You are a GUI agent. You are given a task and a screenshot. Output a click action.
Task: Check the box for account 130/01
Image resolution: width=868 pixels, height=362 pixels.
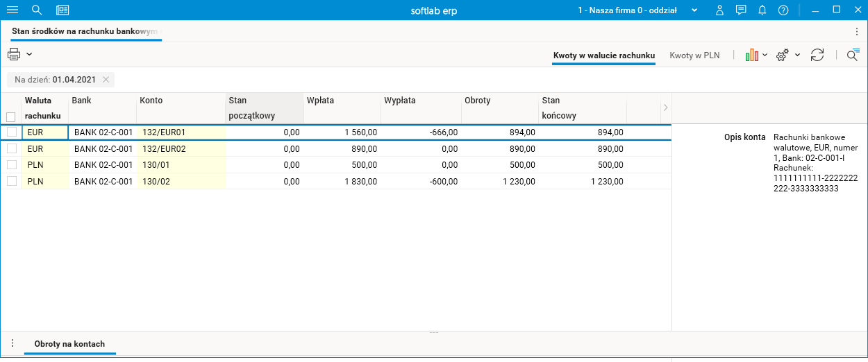(x=11, y=164)
